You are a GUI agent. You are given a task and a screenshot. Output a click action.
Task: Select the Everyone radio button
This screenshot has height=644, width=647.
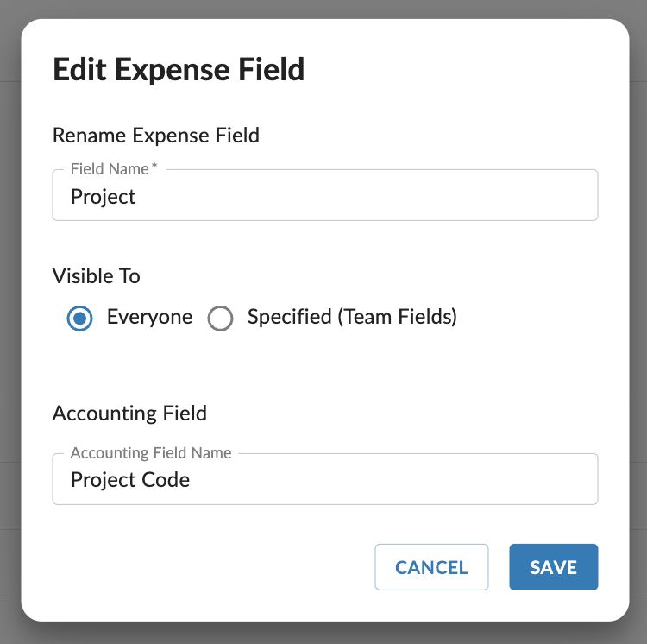pos(79,319)
